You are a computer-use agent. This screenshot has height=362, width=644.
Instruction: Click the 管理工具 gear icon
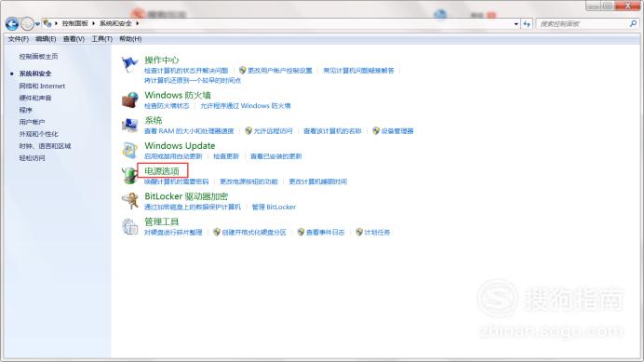[129, 226]
